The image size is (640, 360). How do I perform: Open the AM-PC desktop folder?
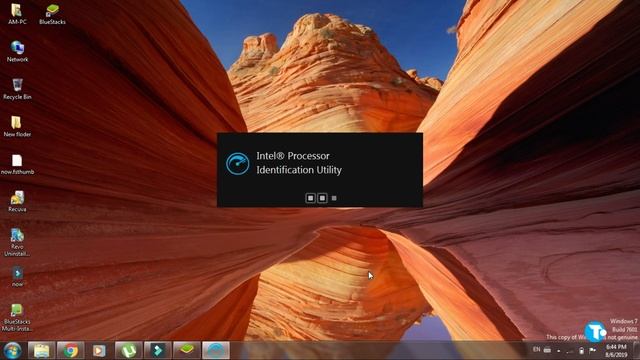tap(17, 13)
